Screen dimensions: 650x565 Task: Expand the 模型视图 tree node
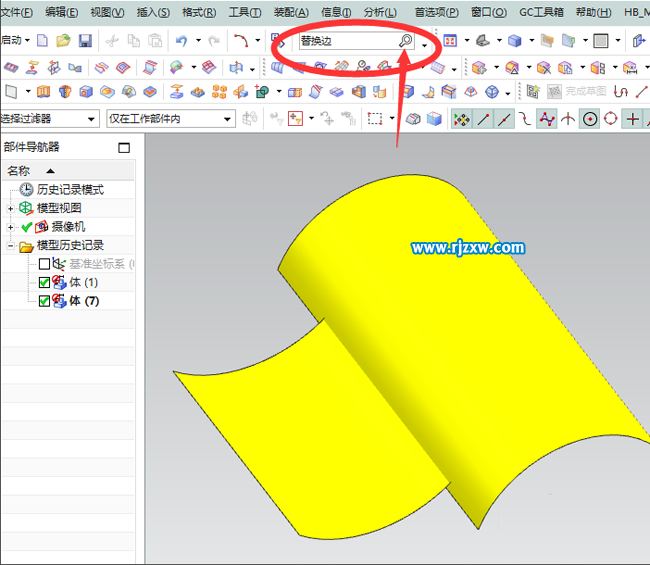(x=11, y=208)
